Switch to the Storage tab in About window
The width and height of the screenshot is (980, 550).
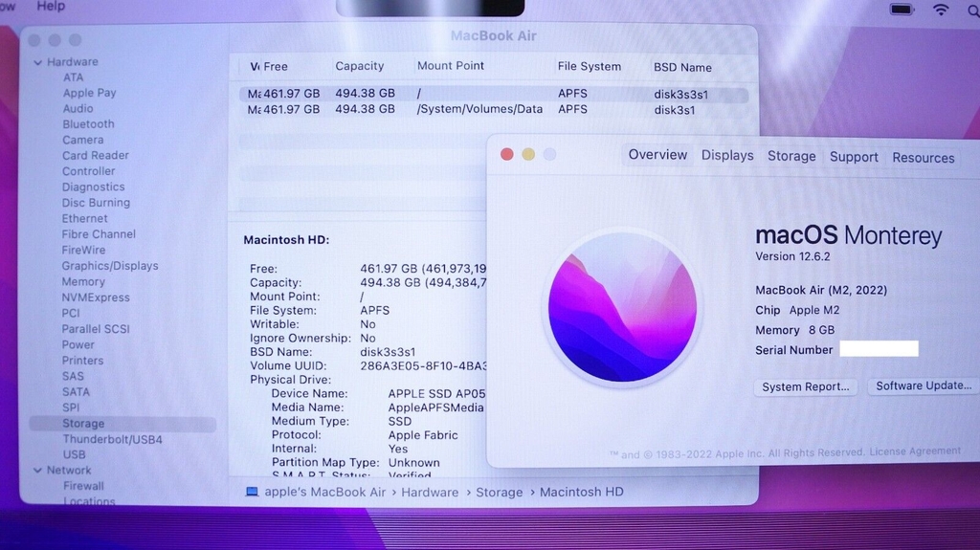click(791, 156)
